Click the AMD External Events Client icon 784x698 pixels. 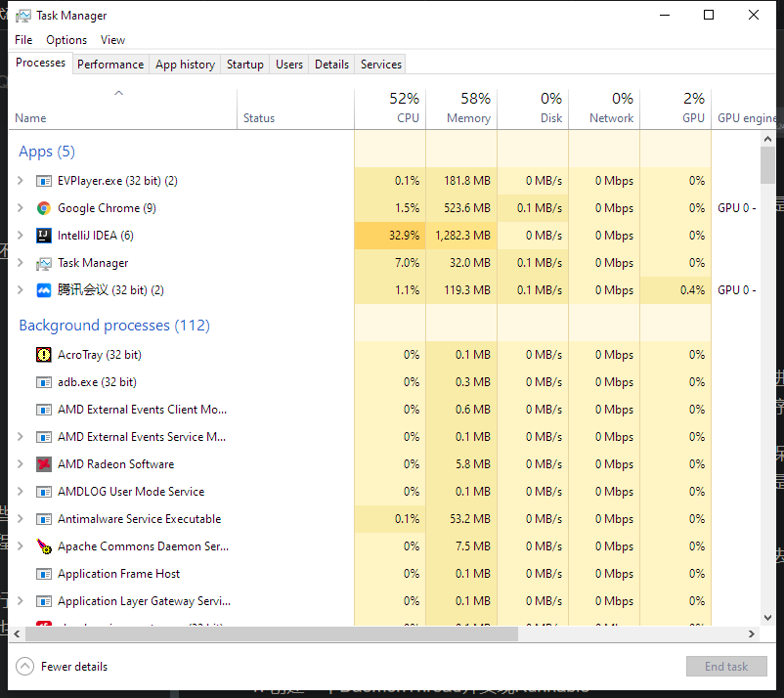point(43,410)
